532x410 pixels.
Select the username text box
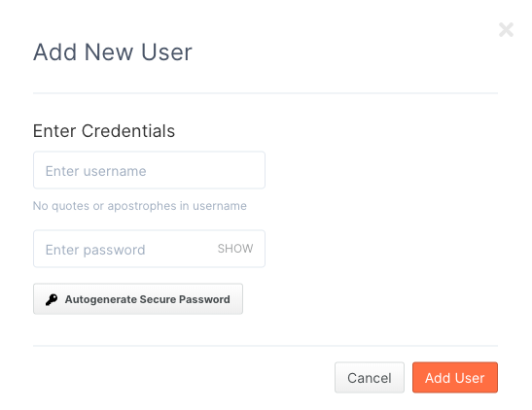tap(149, 170)
